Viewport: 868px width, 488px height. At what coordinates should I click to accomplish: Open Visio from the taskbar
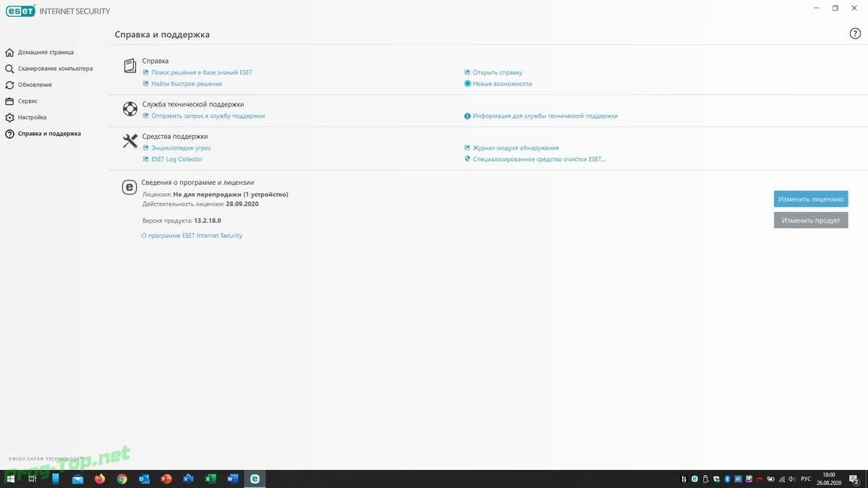pyautogui.click(x=188, y=479)
